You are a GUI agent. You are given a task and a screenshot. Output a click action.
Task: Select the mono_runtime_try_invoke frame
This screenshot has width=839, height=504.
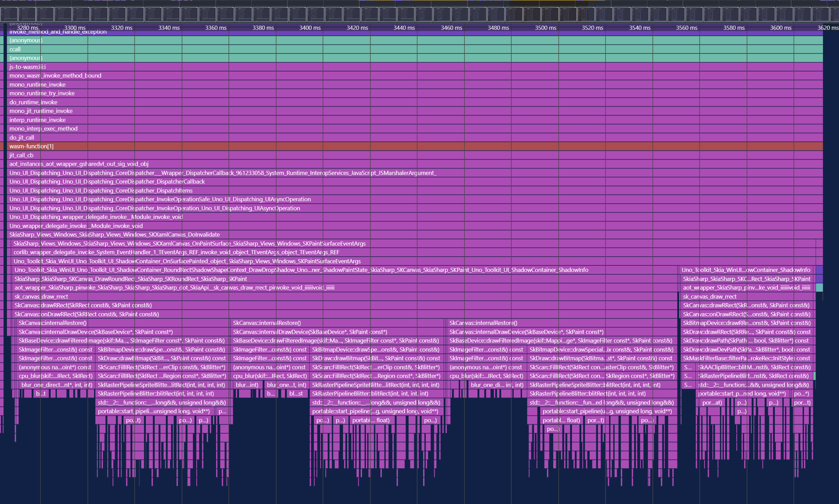click(42, 93)
